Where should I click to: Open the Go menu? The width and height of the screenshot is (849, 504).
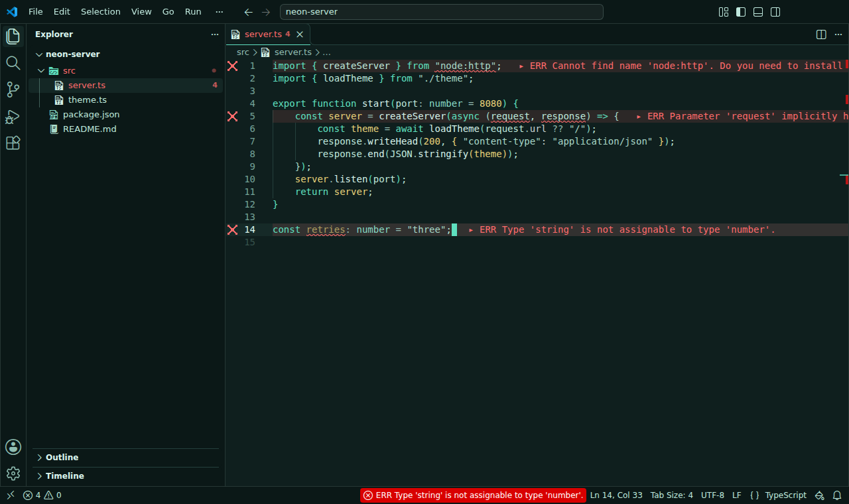click(168, 12)
